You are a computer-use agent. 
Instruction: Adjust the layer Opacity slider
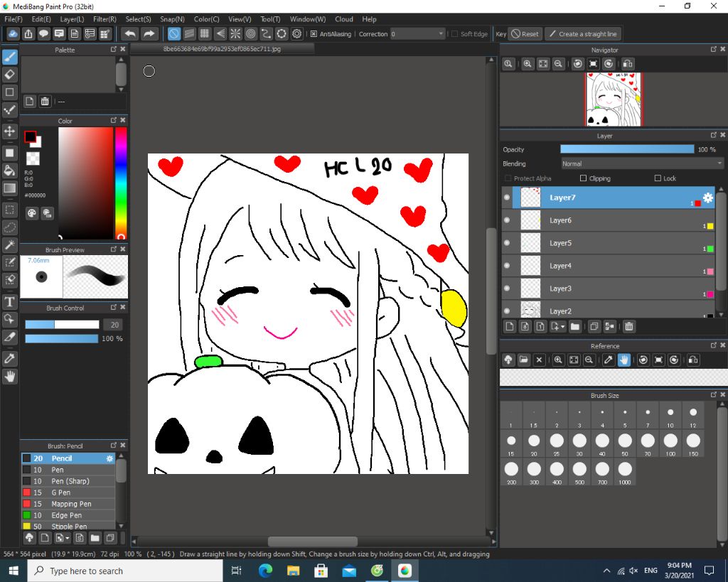[x=627, y=149]
